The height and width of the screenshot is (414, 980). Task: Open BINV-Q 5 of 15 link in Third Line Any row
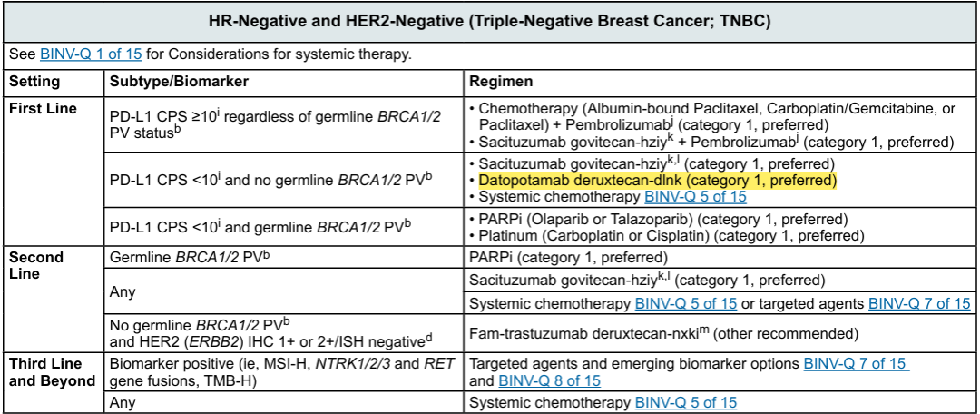(686, 403)
